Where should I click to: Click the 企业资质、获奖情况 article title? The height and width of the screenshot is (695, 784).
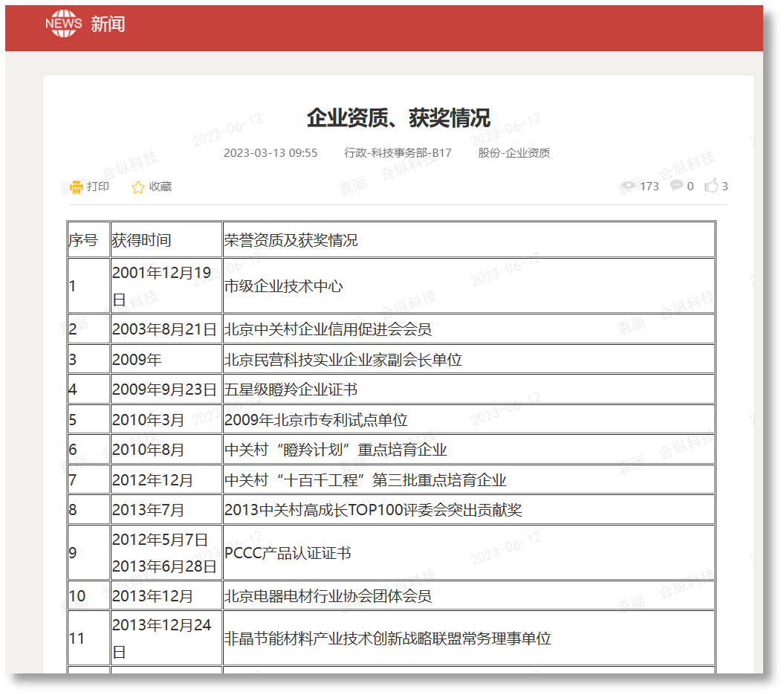398,117
